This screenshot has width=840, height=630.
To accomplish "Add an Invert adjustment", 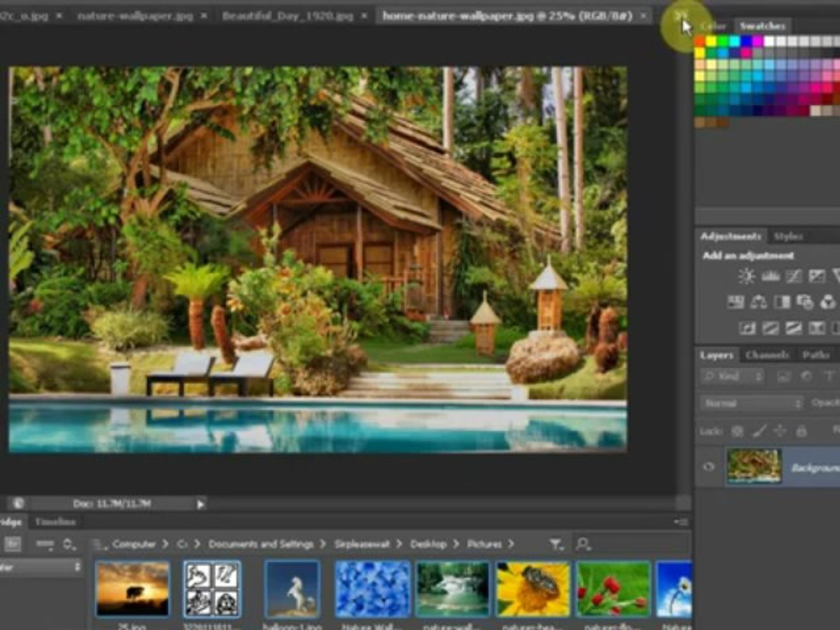I will coord(747,328).
